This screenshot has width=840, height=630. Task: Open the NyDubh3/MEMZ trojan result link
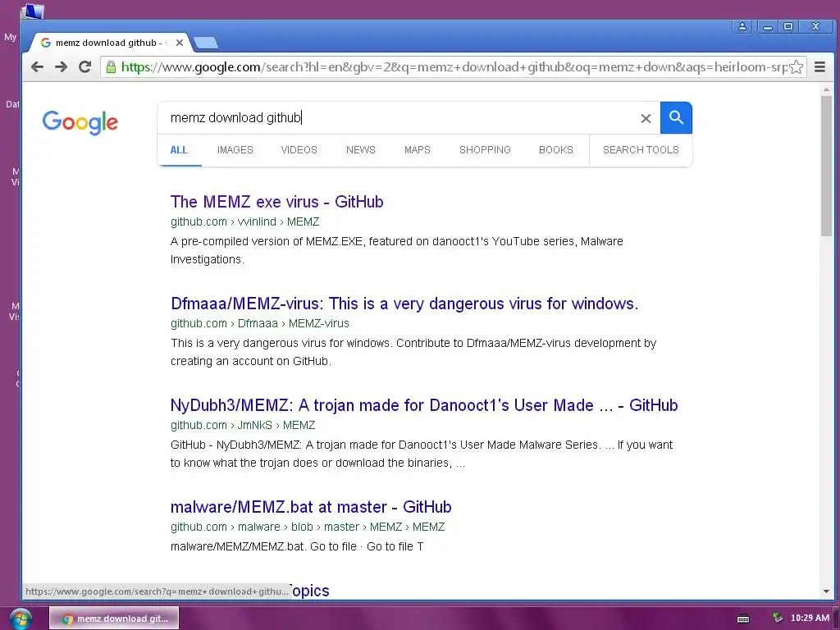424,405
